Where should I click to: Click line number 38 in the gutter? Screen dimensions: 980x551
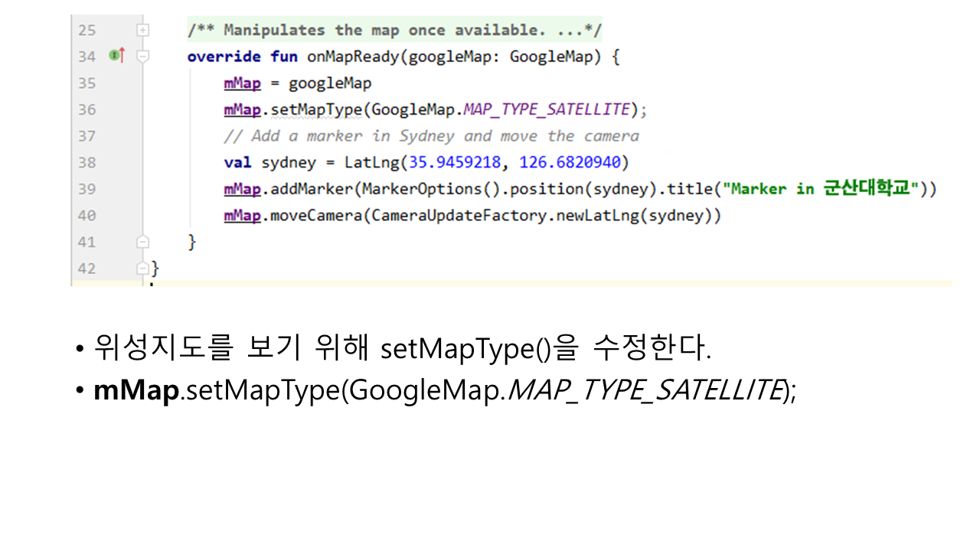coord(87,162)
